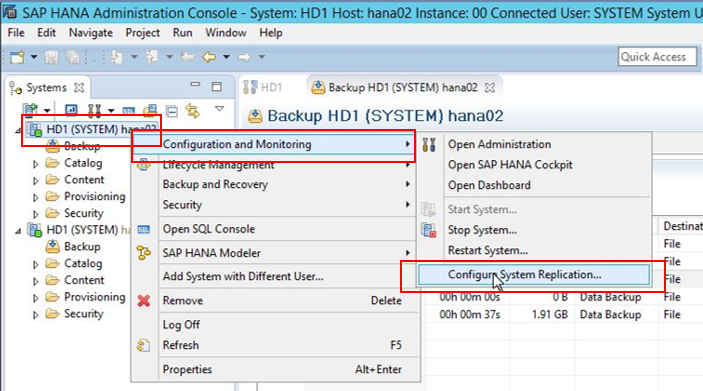This screenshot has width=703, height=391.
Task: Click the Save All toolbar icon
Action: pos(73,57)
